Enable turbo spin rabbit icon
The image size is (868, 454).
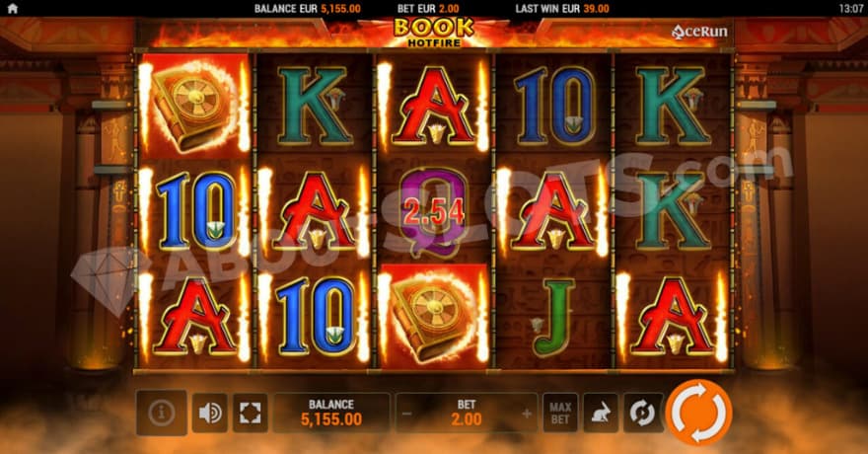(x=601, y=413)
